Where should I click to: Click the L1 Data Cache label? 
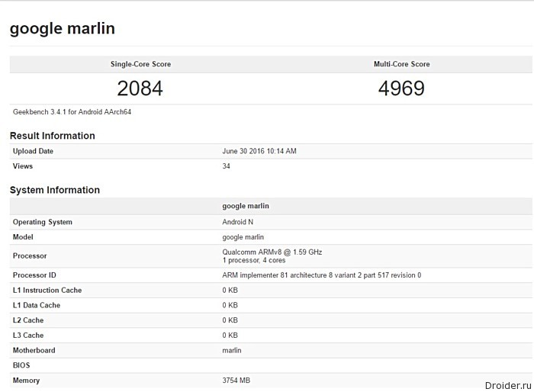(37, 305)
